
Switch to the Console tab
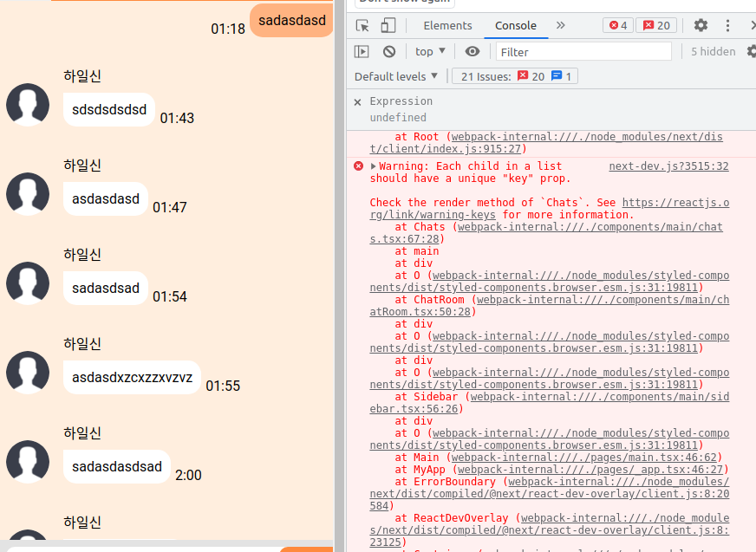click(x=515, y=25)
